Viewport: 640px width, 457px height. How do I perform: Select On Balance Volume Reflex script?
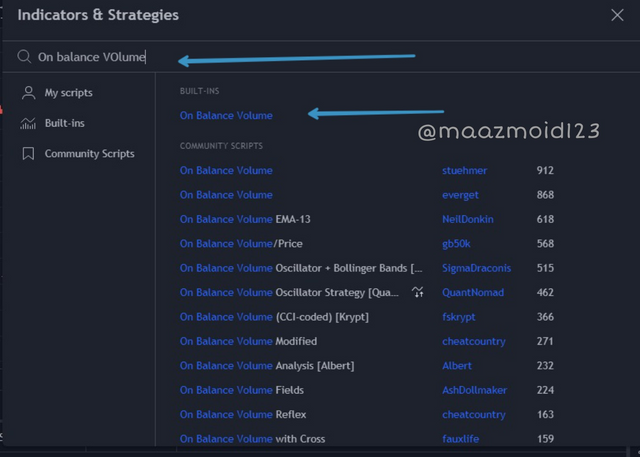tap(243, 415)
